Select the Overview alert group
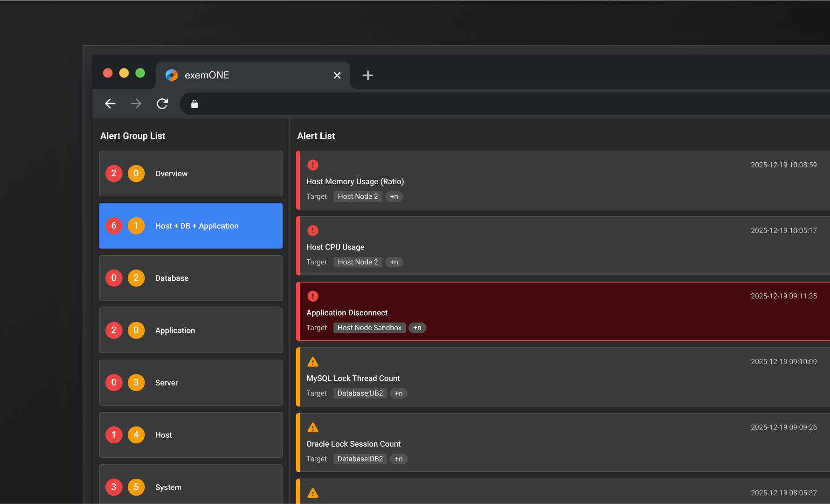The height and width of the screenshot is (504, 830). click(x=191, y=173)
